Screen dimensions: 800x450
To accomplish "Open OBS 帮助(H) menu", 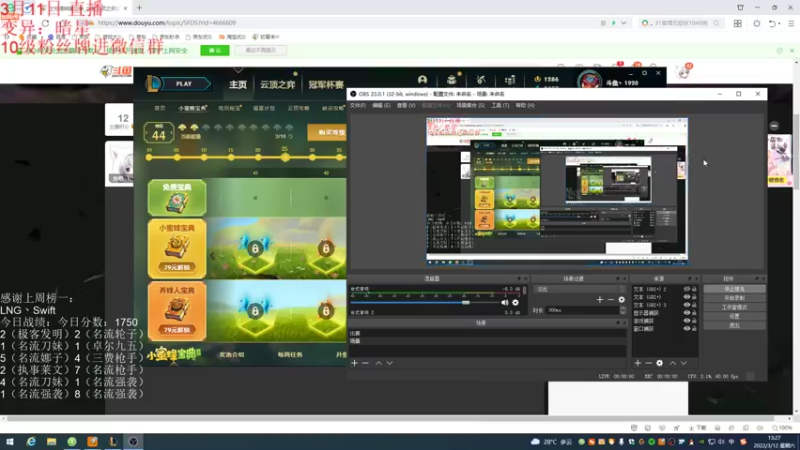I will tap(525, 106).
